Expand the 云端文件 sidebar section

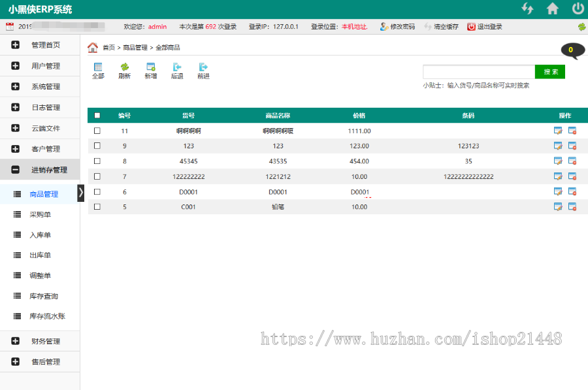pos(40,128)
